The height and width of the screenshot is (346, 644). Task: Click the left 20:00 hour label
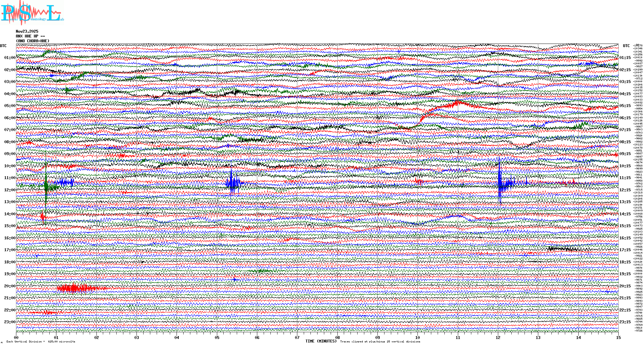pos(10,286)
